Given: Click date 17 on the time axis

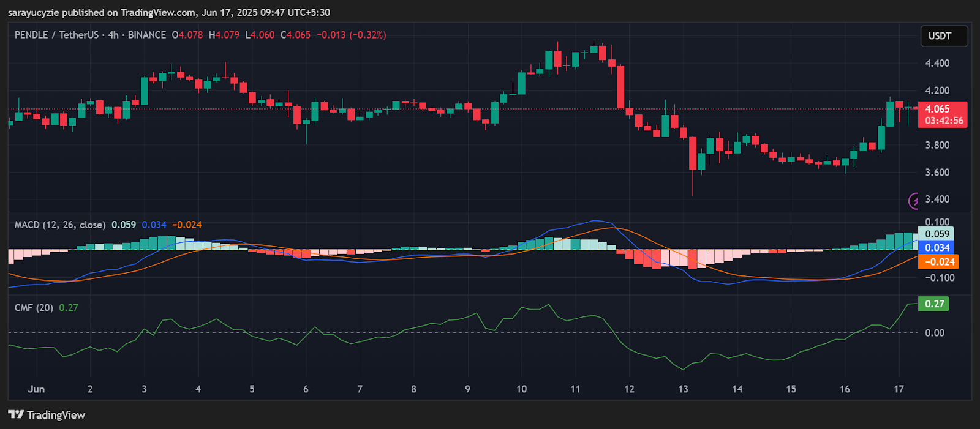Looking at the screenshot, I should [x=899, y=389].
